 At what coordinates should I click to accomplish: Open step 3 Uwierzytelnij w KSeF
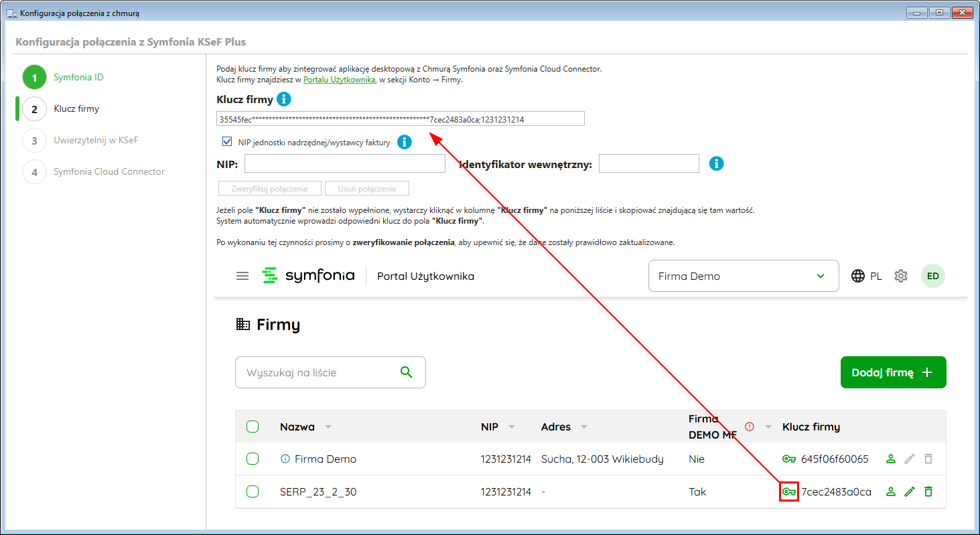click(80, 140)
